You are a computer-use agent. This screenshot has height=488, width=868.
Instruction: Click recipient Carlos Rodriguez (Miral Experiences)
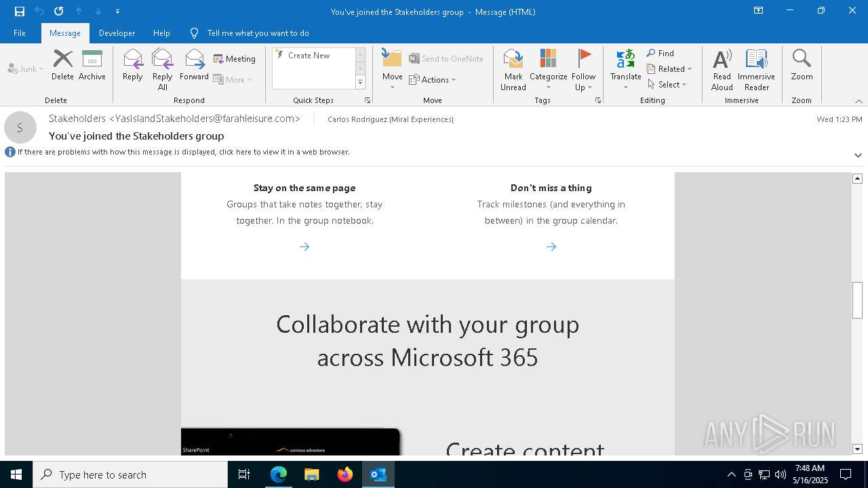[x=391, y=119]
